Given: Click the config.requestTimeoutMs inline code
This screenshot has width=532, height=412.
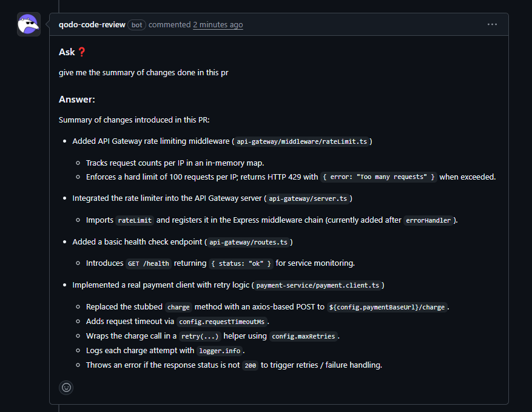Looking at the screenshot, I should (x=221, y=322).
